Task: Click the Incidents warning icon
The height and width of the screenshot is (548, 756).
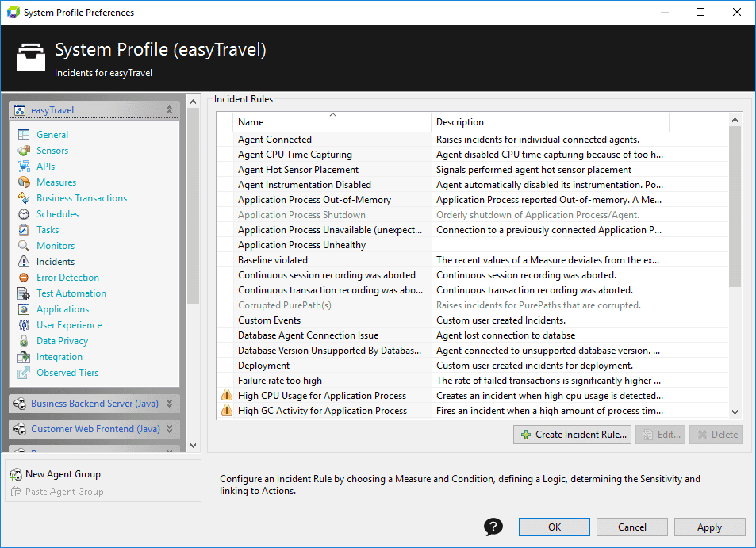Action: pos(24,261)
